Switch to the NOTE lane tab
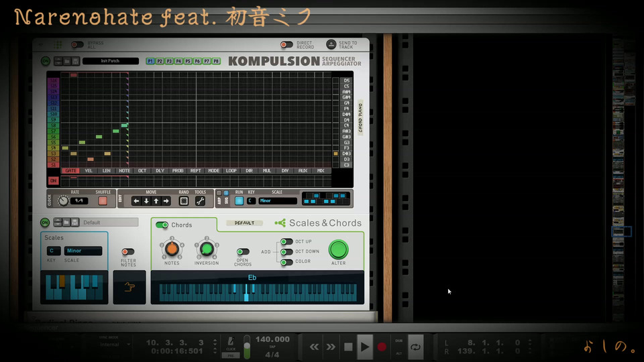Viewport: 644px width, 362px height. [124, 171]
